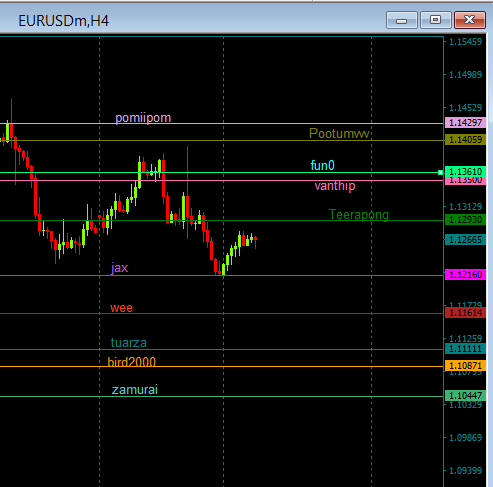Click the 1.14059 price tag

pyautogui.click(x=465, y=140)
